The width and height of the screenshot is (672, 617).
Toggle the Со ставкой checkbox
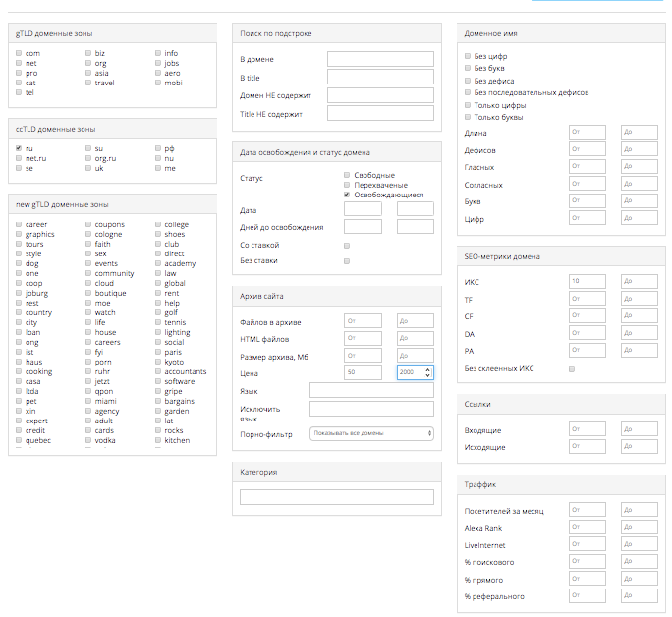pyautogui.click(x=347, y=245)
